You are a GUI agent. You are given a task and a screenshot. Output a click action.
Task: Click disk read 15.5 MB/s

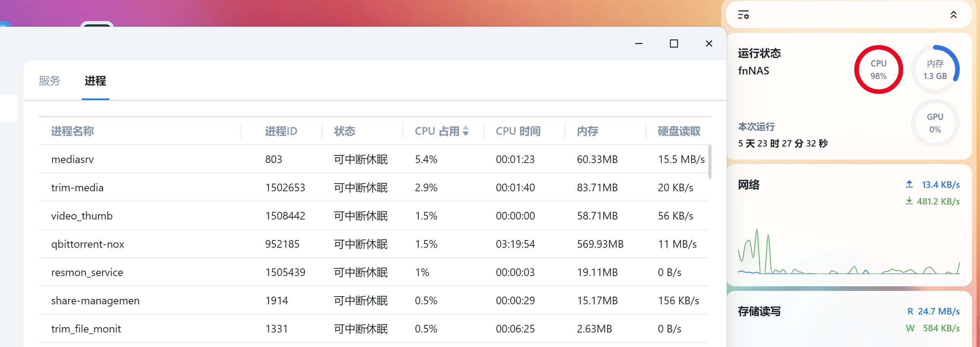681,159
